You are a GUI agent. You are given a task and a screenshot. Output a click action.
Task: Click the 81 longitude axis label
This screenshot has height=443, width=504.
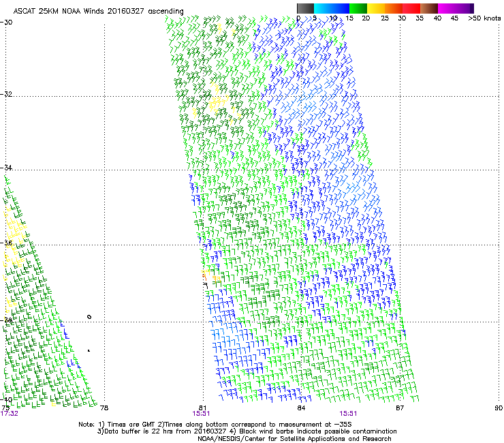pyautogui.click(x=203, y=408)
